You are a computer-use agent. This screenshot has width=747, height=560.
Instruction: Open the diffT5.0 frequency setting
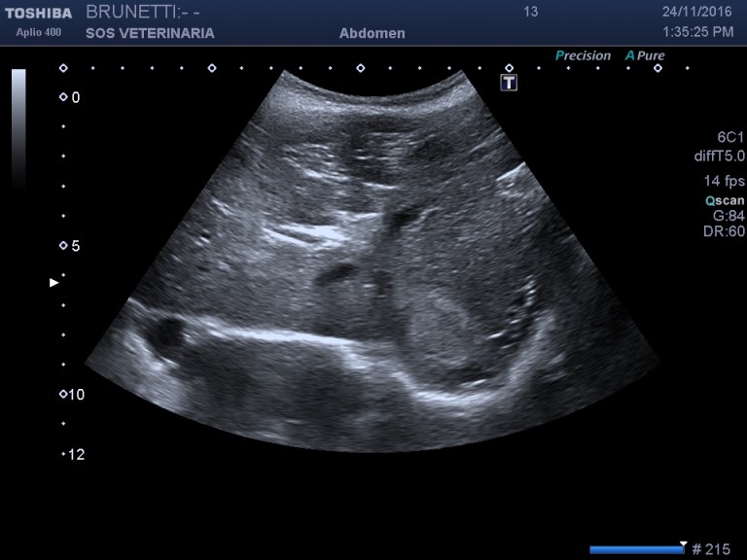719,156
